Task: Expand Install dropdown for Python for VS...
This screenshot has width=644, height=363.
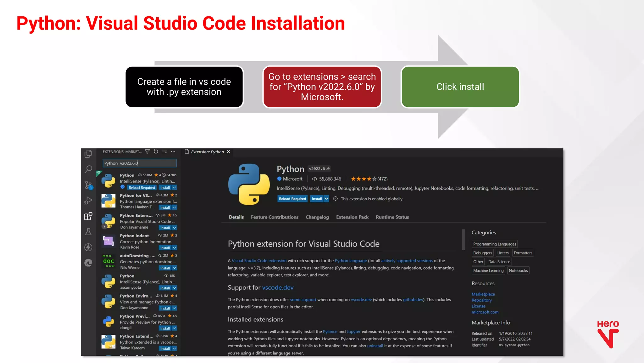Action: [175, 208]
